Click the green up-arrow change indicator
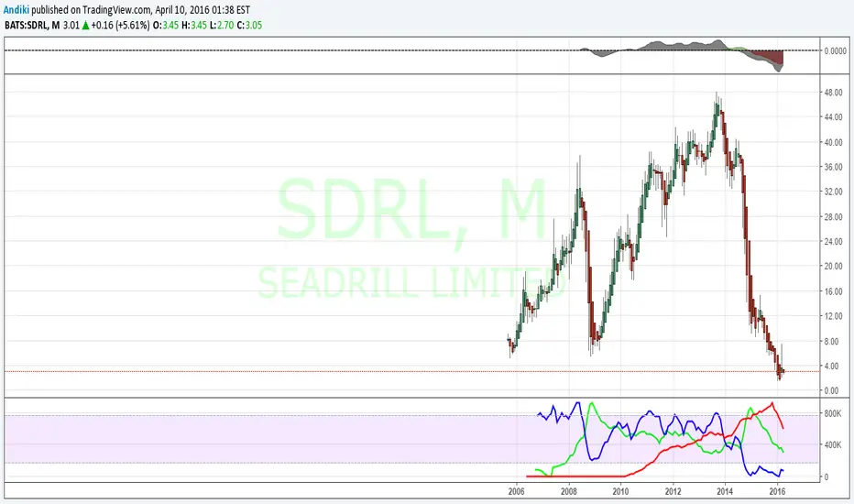Viewport: 854px width, 504px height. pyautogui.click(x=85, y=25)
